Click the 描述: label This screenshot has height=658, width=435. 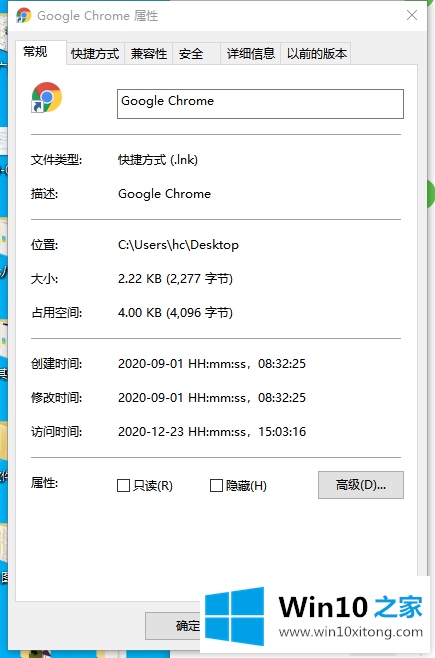point(44,194)
